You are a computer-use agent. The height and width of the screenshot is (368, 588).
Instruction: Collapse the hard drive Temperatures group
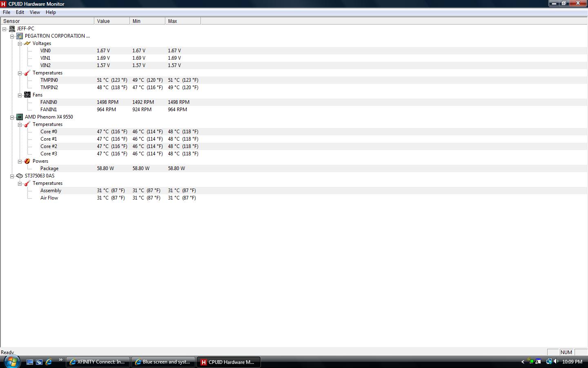click(20, 183)
